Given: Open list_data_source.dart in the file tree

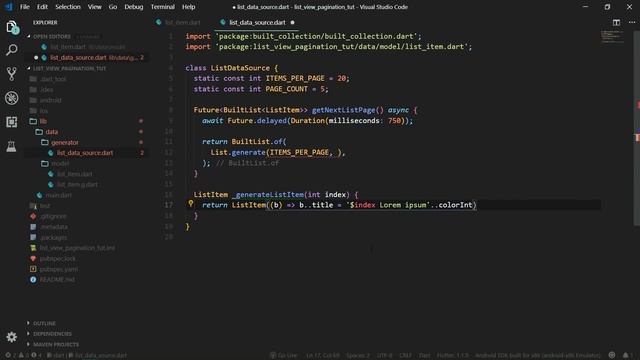Looking at the screenshot, I should (x=85, y=153).
